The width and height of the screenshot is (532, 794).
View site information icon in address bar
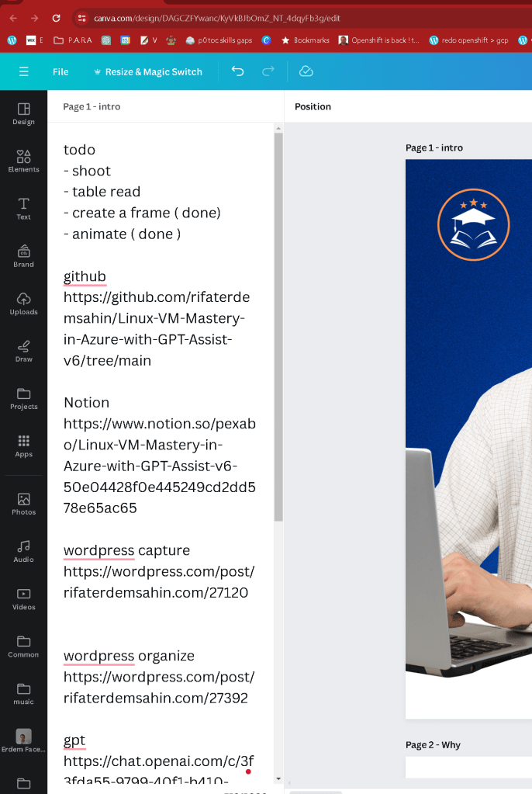pos(81,18)
